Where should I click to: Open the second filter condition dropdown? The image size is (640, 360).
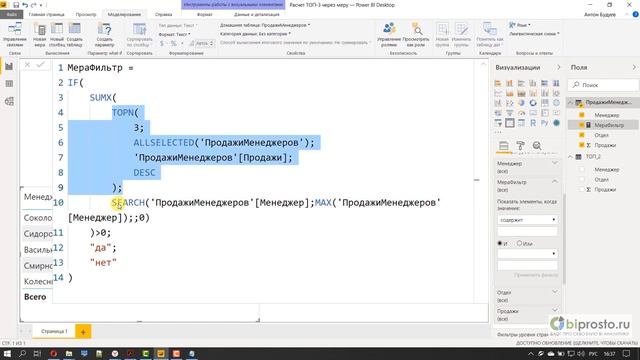tap(527, 253)
